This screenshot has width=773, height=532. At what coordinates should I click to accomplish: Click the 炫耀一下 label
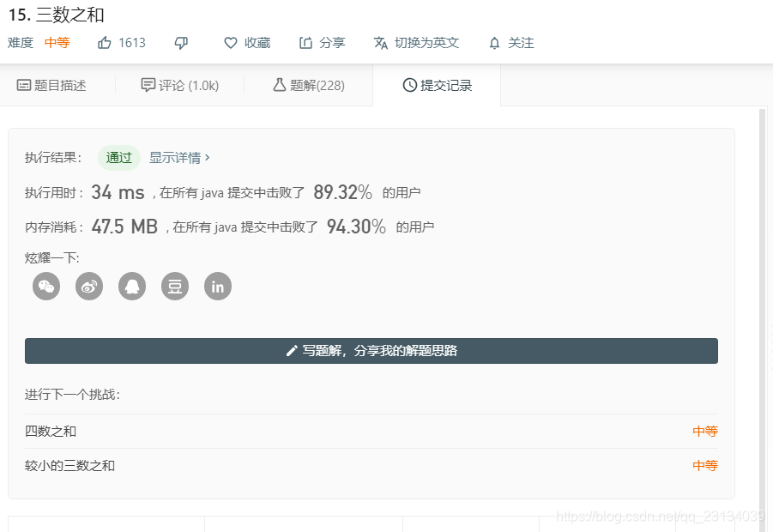pyautogui.click(x=52, y=258)
